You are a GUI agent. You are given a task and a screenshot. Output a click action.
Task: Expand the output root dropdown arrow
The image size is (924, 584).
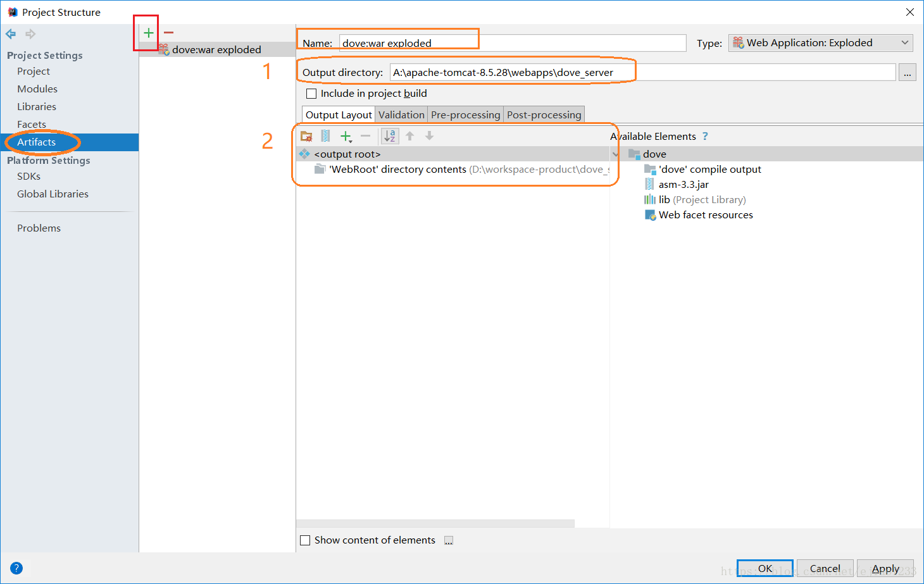tap(615, 154)
